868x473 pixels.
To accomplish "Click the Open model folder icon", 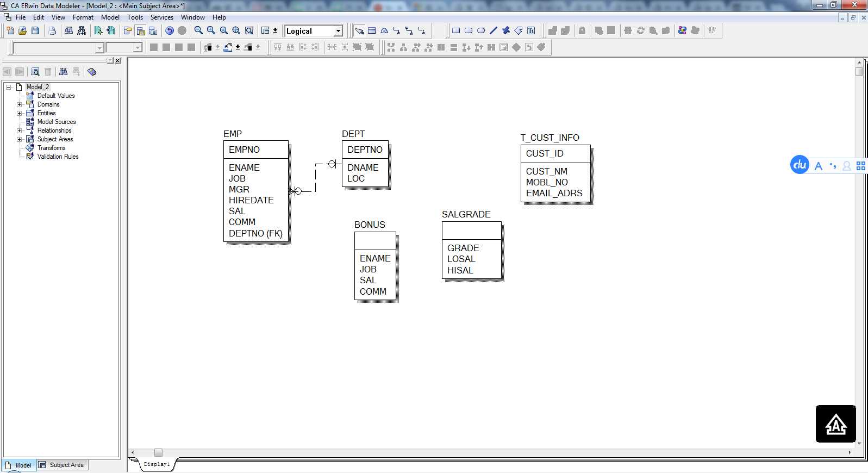I will (x=22, y=30).
